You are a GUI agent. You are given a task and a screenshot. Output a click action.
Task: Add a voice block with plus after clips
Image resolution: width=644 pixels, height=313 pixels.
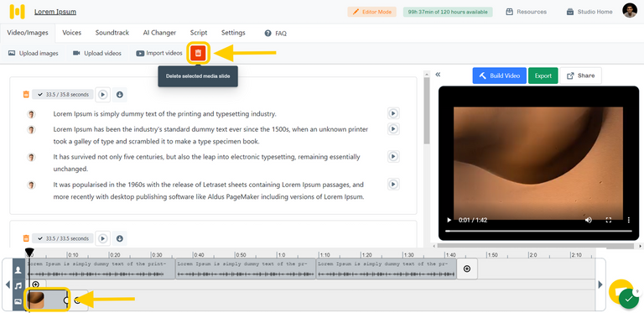point(467,269)
